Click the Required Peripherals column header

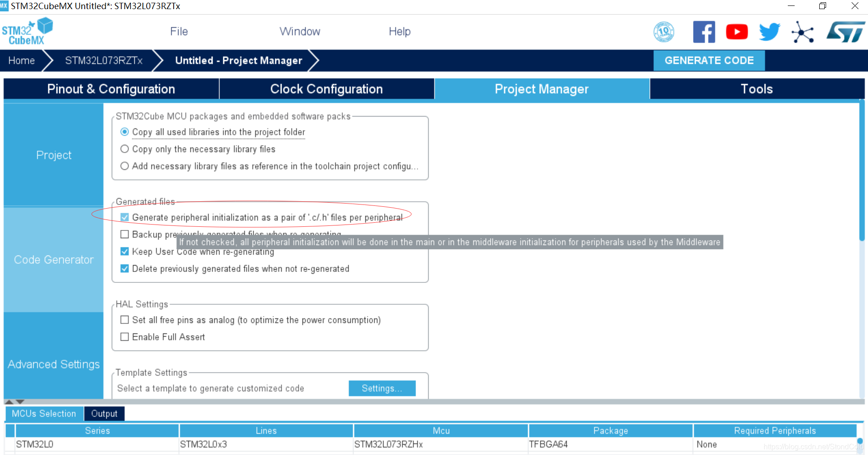775,431
